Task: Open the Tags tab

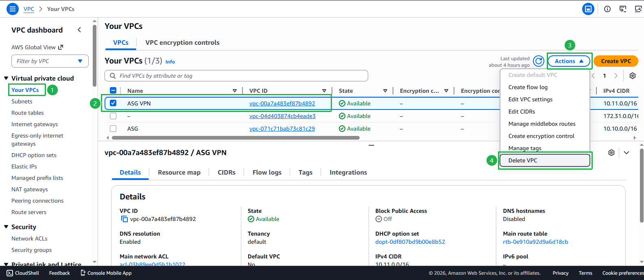Action: tap(306, 173)
